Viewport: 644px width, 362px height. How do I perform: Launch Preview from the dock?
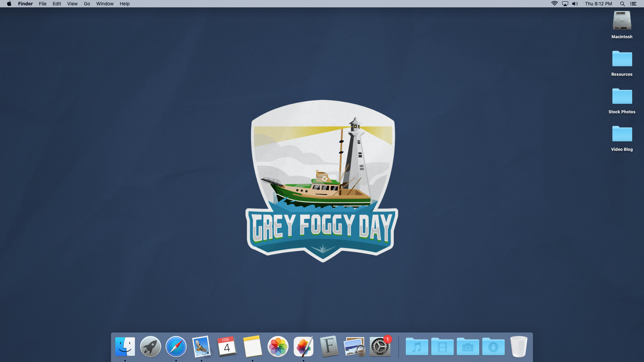pyautogui.click(x=354, y=346)
